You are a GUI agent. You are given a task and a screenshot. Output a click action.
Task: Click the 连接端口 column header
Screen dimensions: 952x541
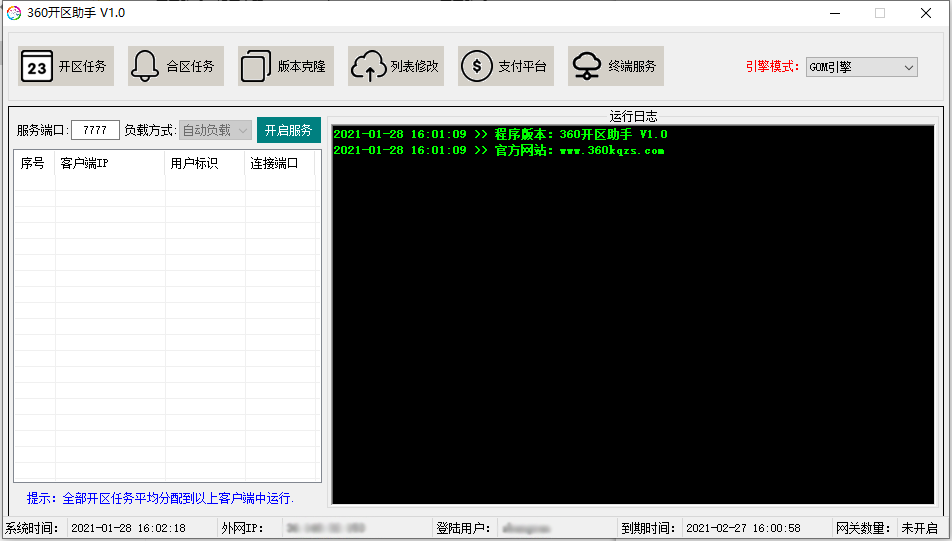(280, 163)
